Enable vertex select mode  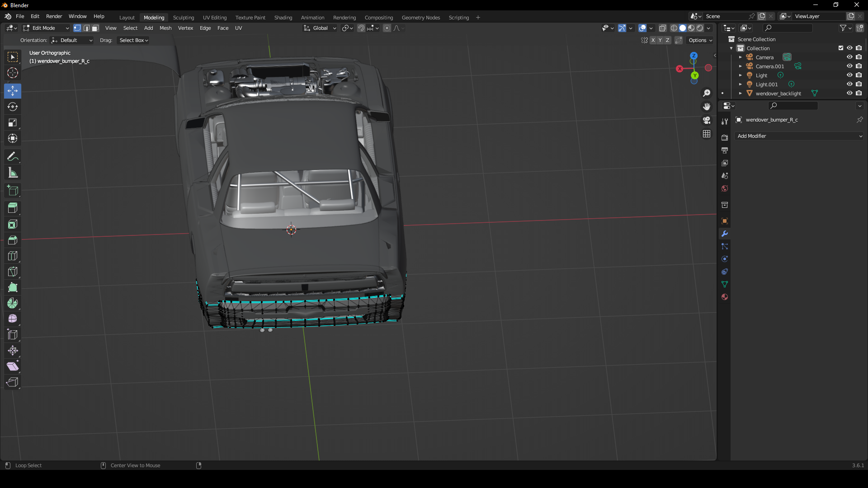click(x=77, y=28)
